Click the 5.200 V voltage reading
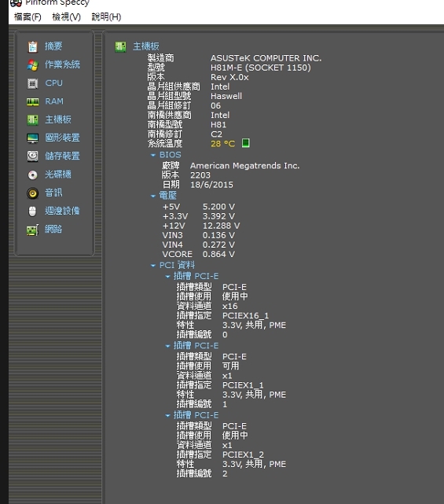The height and width of the screenshot is (504, 444). (218, 207)
